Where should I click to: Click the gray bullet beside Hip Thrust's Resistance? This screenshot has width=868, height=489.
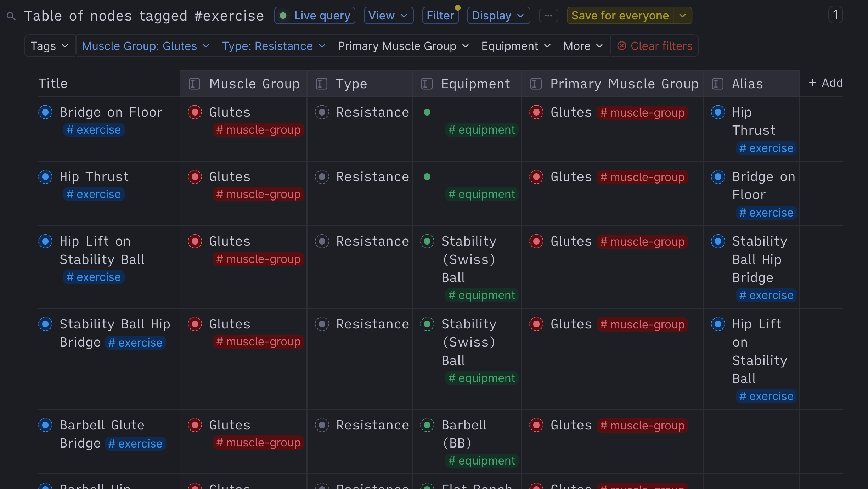[322, 176]
